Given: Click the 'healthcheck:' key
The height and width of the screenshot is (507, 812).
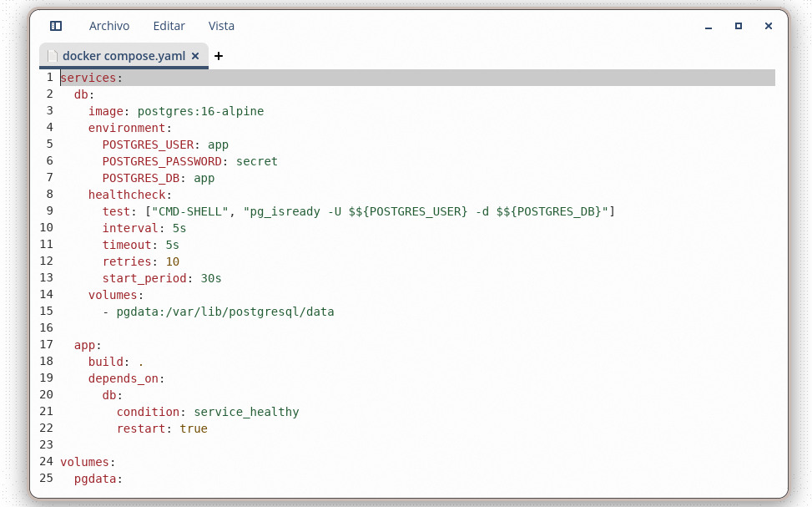Looking at the screenshot, I should (x=130, y=195).
